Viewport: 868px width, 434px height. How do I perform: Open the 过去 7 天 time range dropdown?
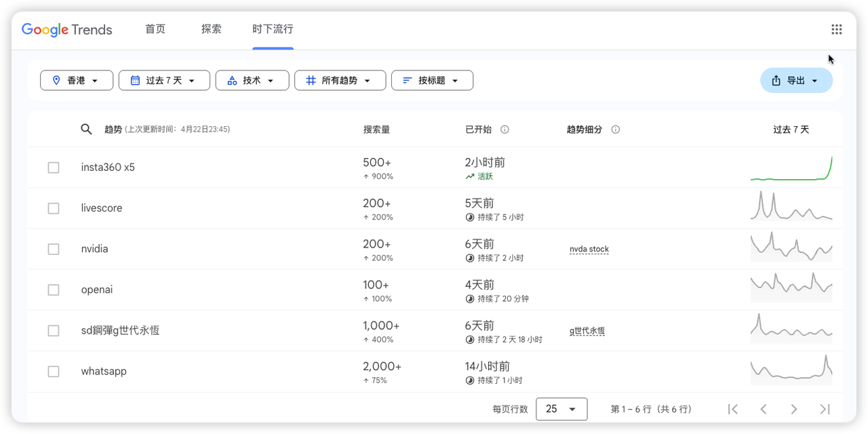[164, 80]
